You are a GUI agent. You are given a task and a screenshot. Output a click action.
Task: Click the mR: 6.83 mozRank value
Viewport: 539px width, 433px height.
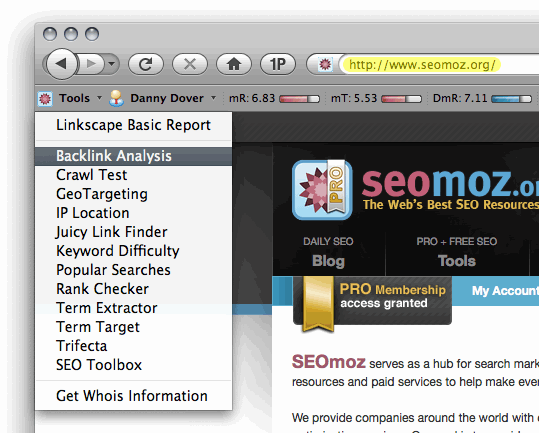pos(252,98)
